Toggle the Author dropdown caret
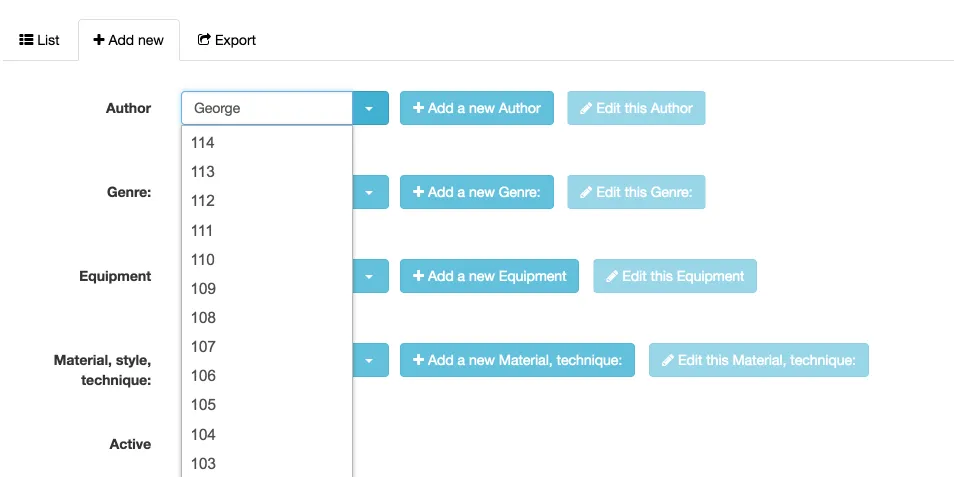This screenshot has width=954, height=477. [x=370, y=108]
